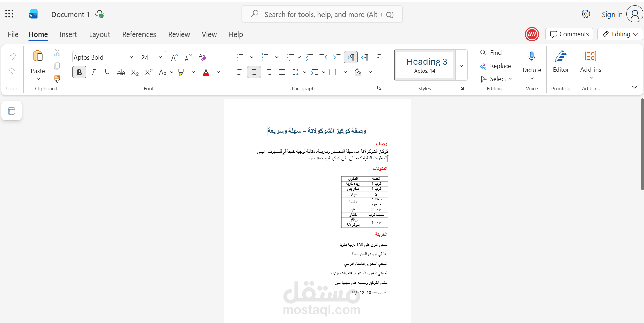Shrink the font size
Image resolution: width=644 pixels, height=323 pixels.
pos(188,57)
